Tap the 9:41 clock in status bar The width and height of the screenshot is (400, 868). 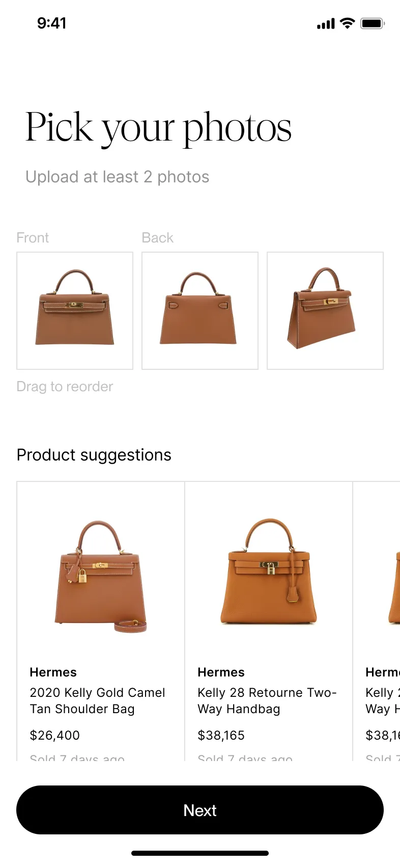(52, 23)
